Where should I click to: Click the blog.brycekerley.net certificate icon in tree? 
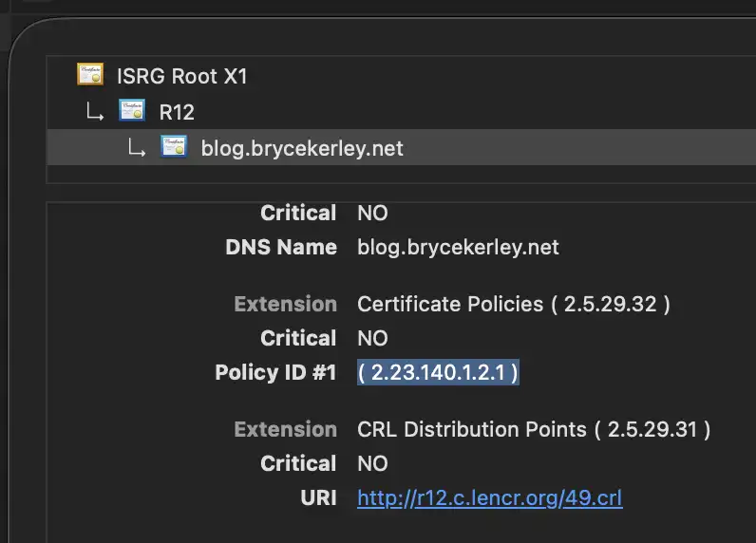pyautogui.click(x=174, y=147)
